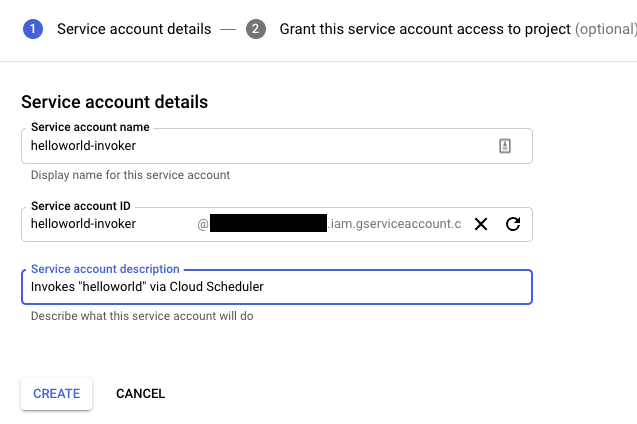
Task: Click the "Service account details" section heading
Action: [x=114, y=102]
